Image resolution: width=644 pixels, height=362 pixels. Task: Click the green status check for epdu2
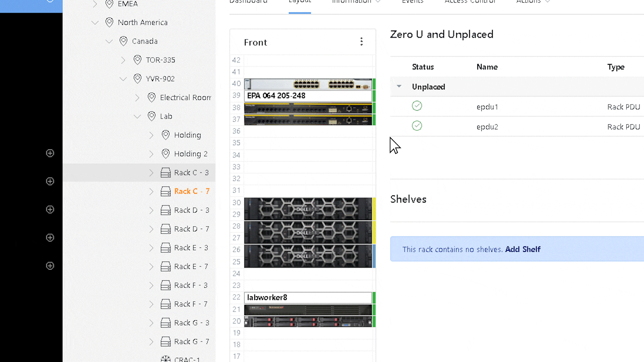417,126
